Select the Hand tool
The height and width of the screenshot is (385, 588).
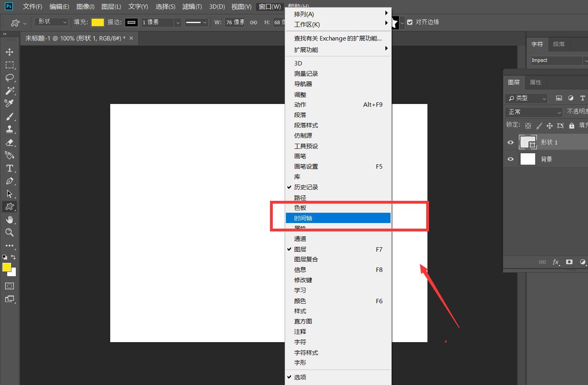click(x=10, y=220)
